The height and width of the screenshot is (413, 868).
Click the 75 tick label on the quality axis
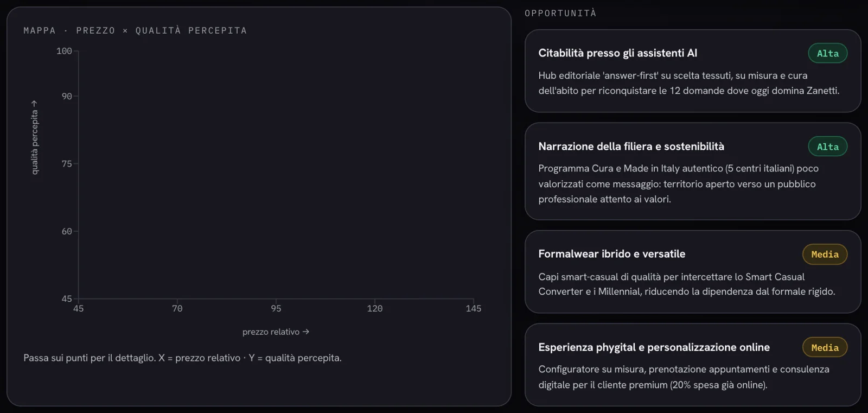pos(67,163)
